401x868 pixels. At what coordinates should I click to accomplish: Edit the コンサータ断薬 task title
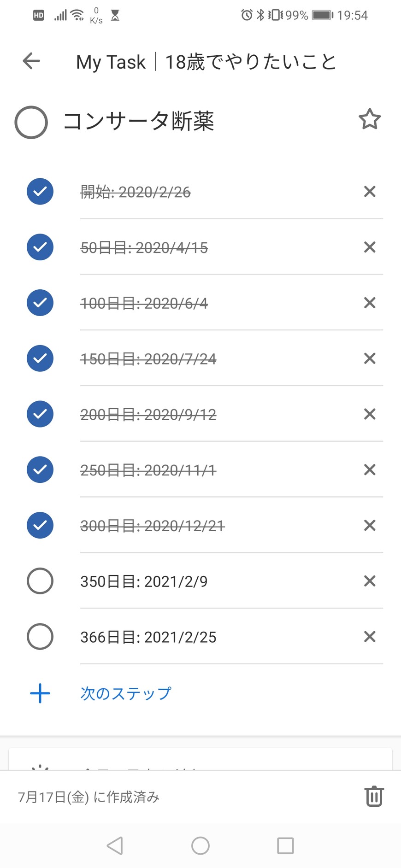click(x=139, y=121)
